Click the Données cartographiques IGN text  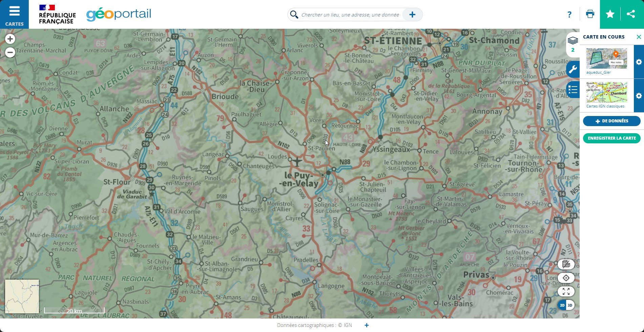click(314, 325)
